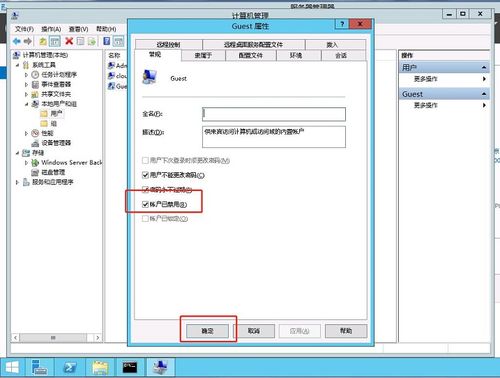The height and width of the screenshot is (378, 500).
Task: Click the 帮助 button in dialog
Action: click(346, 331)
